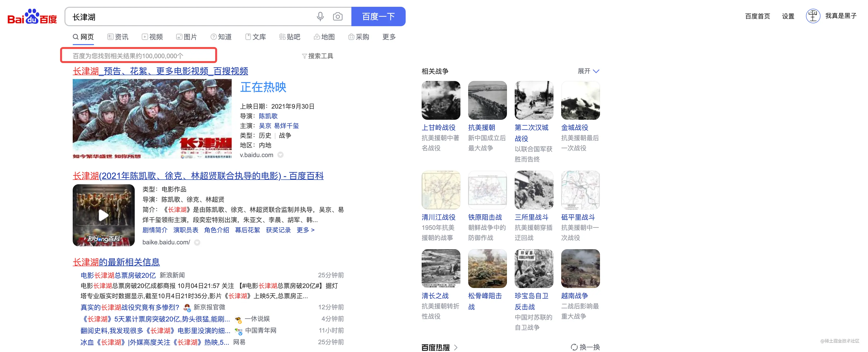Click the small arrow beside baike.baidu.com
868x352 pixels.
coord(197,242)
